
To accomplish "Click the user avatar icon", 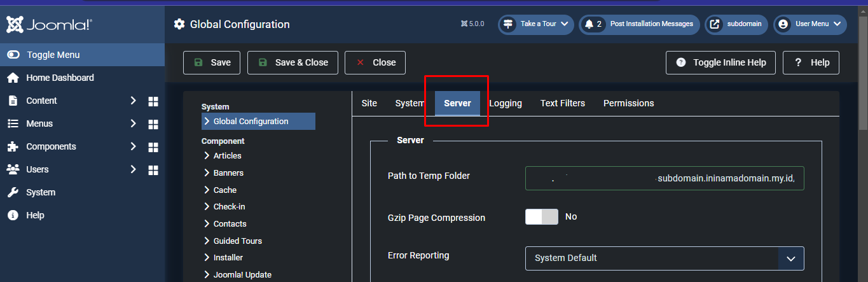I will pyautogui.click(x=783, y=24).
